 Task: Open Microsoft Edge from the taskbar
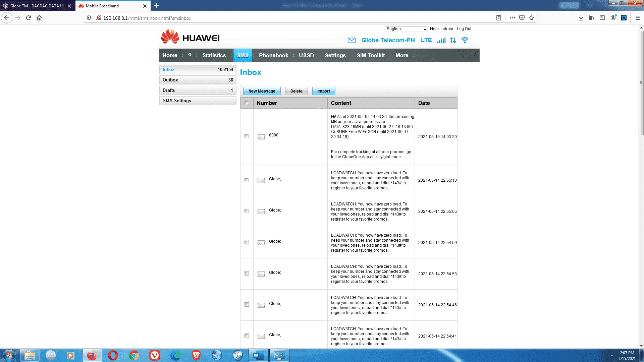point(175,355)
